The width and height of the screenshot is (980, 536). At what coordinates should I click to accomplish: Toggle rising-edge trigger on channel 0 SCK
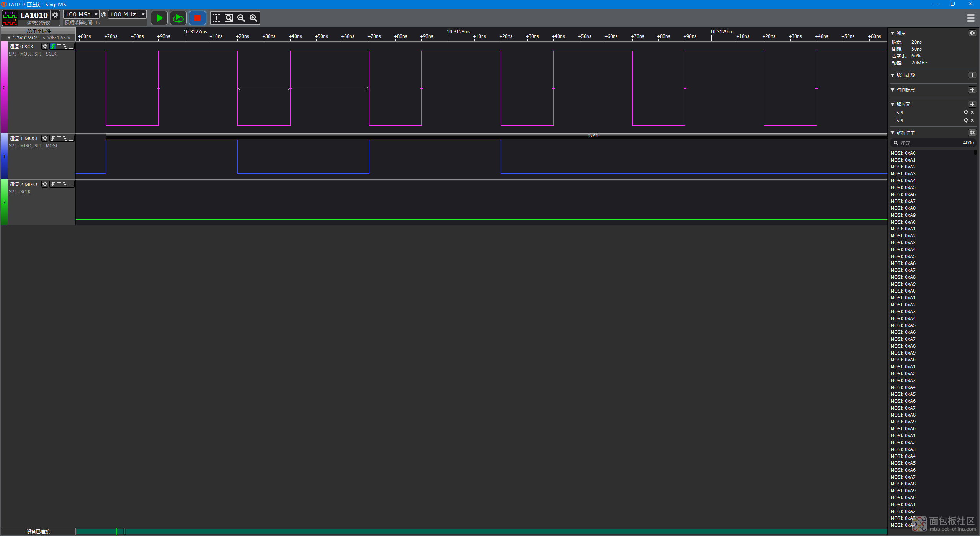point(53,46)
